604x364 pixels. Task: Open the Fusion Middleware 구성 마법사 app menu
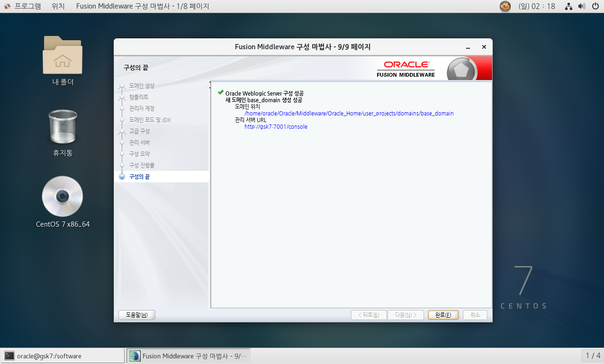point(143,6)
